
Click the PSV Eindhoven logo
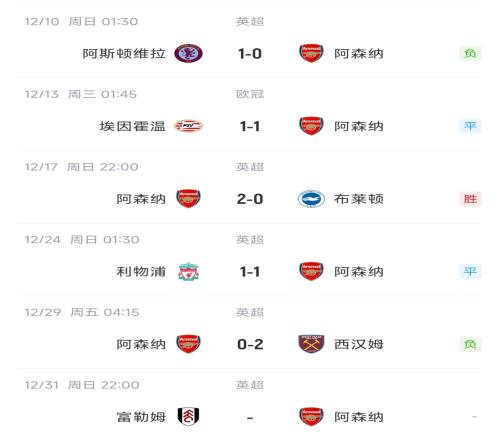(x=189, y=126)
